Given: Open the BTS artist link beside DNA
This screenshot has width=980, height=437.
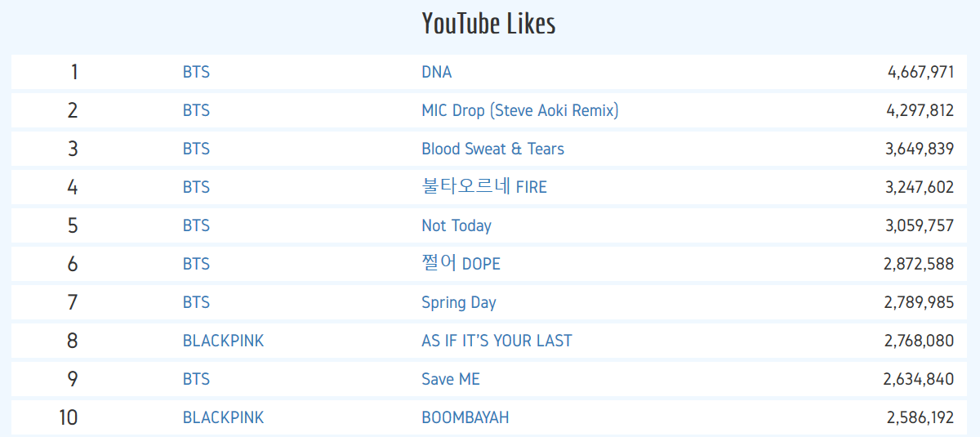Looking at the screenshot, I should (196, 72).
